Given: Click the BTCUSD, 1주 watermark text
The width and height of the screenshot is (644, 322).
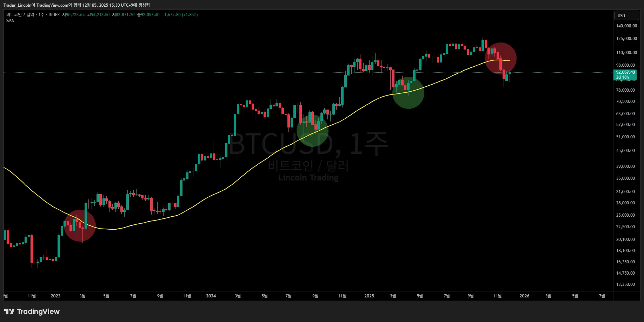Looking at the screenshot, I should (308, 144).
